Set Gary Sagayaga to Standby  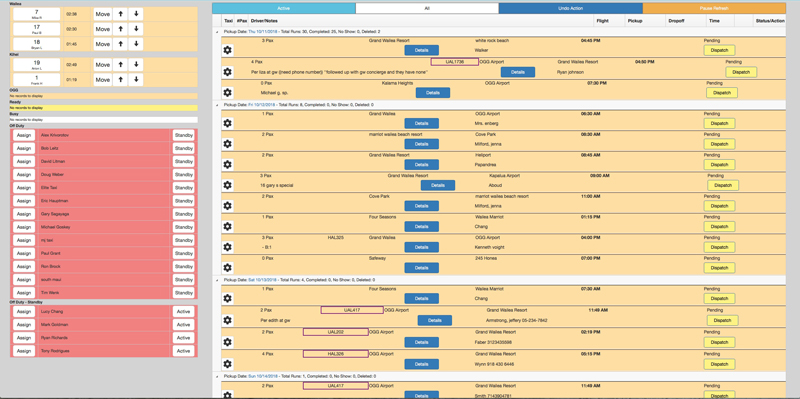tap(183, 214)
